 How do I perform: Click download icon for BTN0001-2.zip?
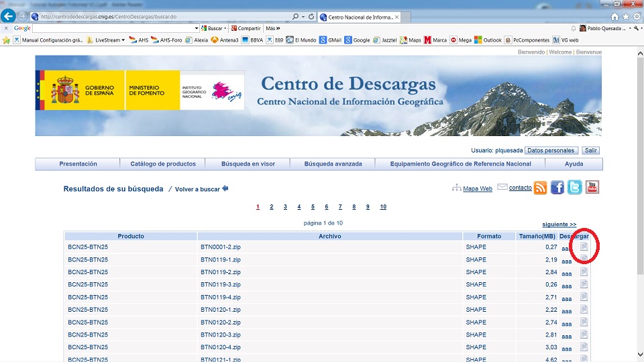coord(584,247)
